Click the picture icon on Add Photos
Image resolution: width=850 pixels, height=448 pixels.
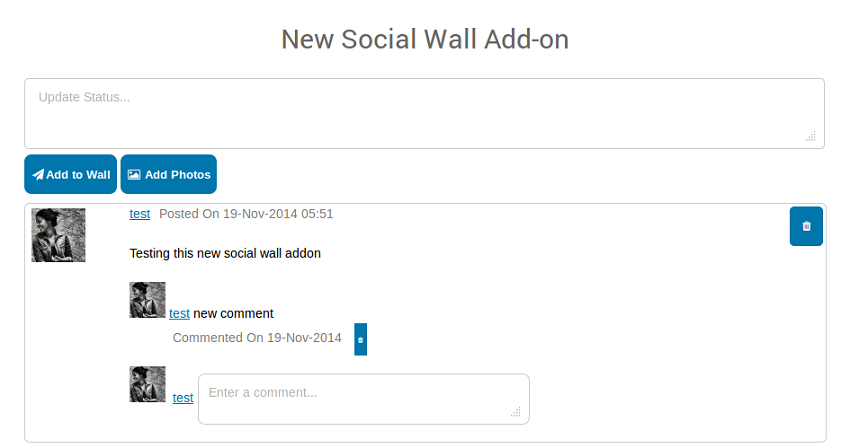pyautogui.click(x=134, y=175)
